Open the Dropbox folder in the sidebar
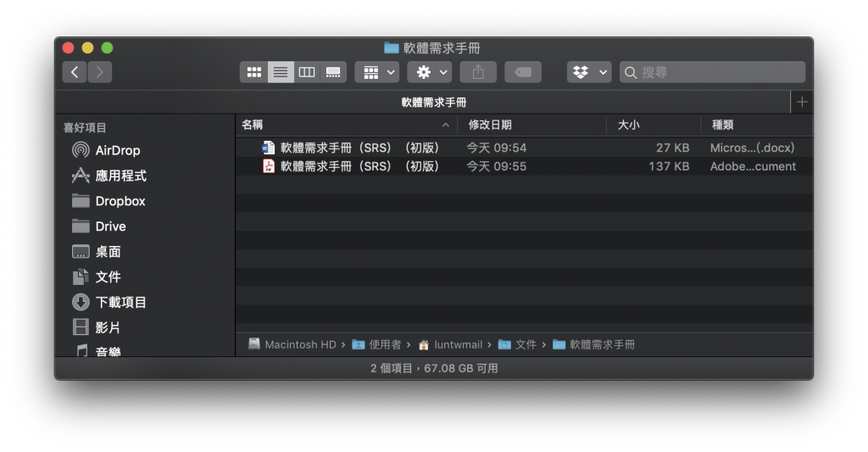868x452 pixels. point(109,201)
